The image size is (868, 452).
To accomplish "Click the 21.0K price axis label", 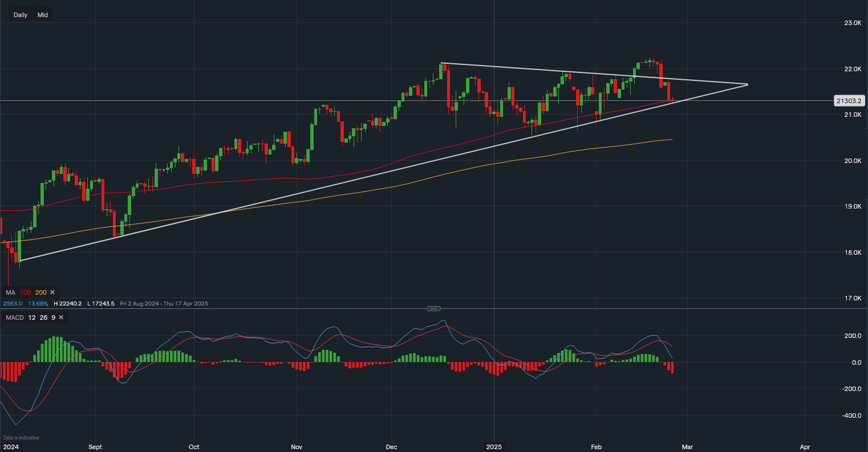I will pyautogui.click(x=853, y=115).
